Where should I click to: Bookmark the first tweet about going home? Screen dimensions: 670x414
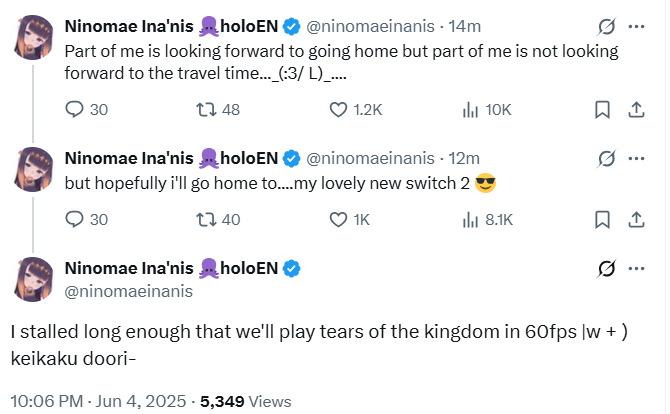click(603, 109)
